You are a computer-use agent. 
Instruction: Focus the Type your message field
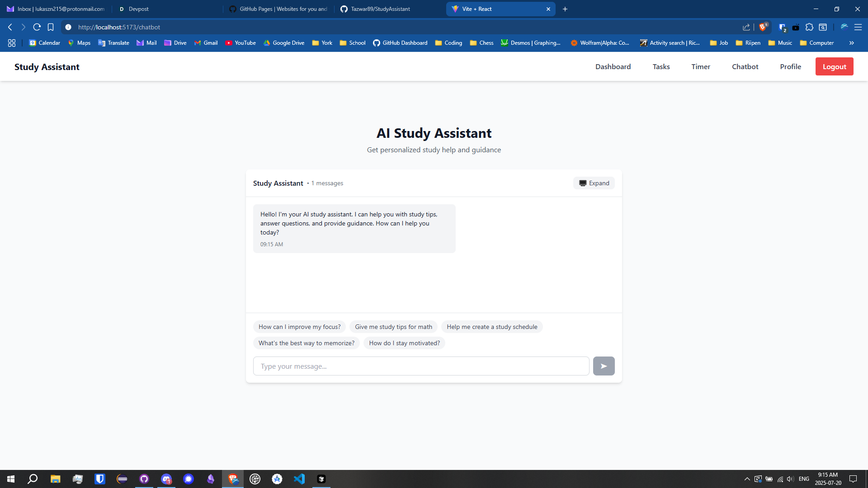pyautogui.click(x=421, y=366)
